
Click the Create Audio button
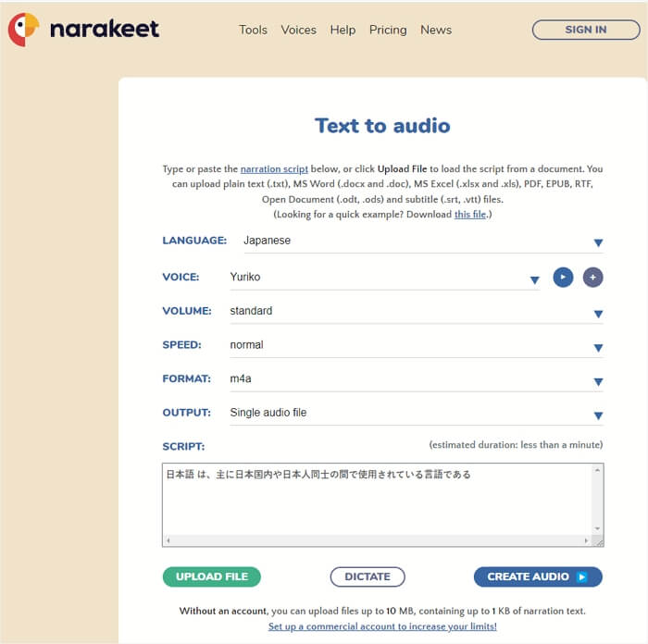[x=538, y=576]
